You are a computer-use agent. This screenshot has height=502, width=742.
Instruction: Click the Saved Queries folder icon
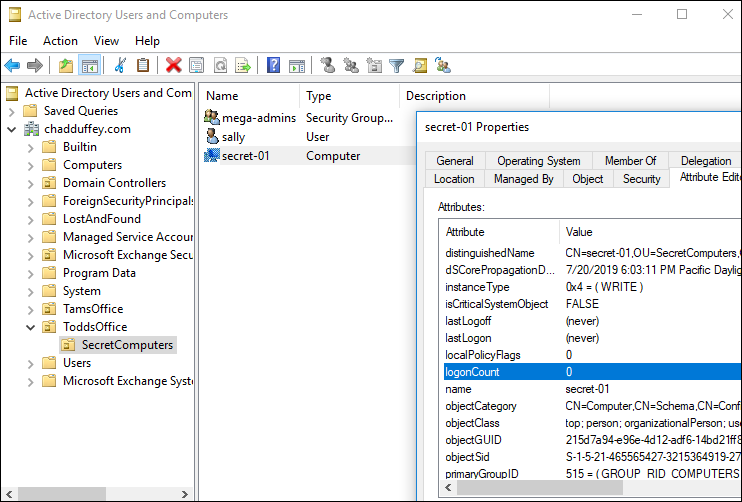pos(30,111)
